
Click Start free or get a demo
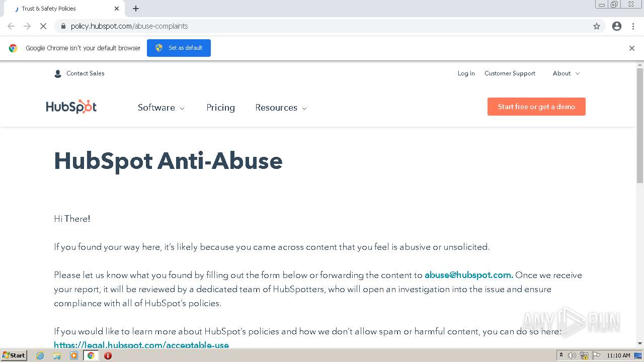pyautogui.click(x=536, y=107)
